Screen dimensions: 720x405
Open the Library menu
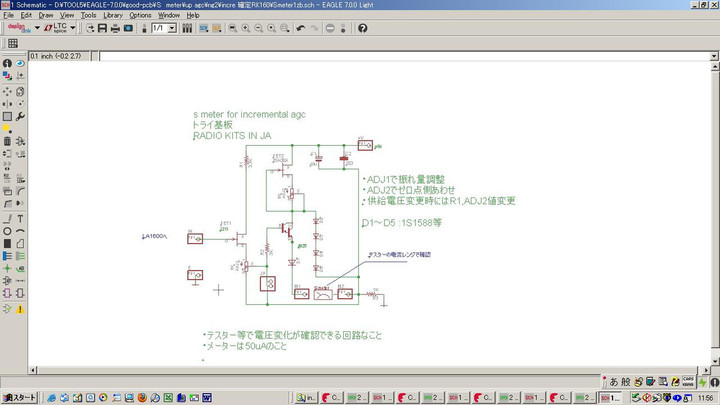[113, 15]
